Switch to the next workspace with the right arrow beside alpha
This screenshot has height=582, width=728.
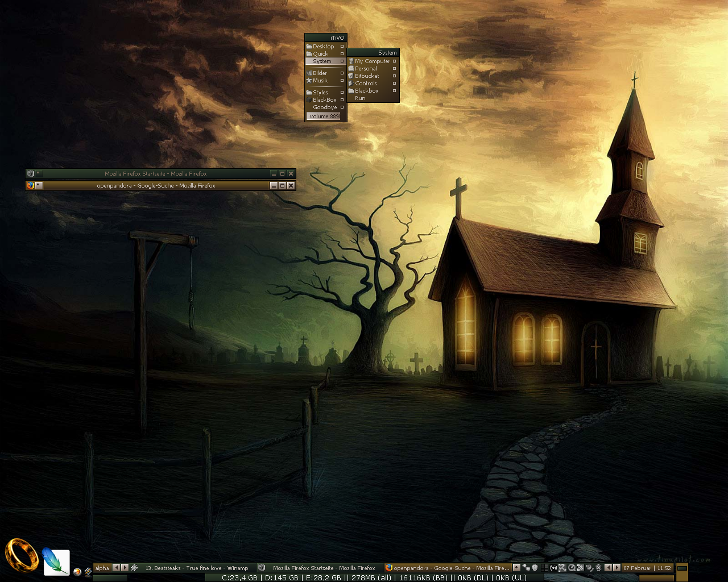click(x=125, y=568)
